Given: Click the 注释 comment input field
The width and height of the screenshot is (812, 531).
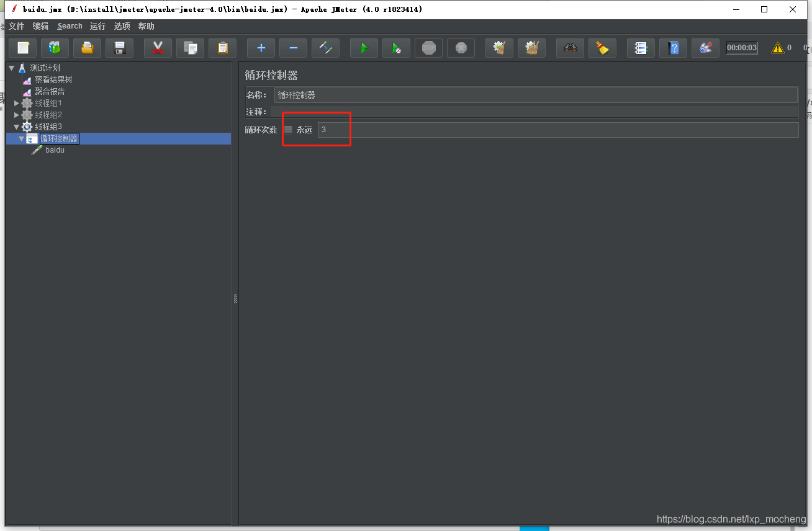Looking at the screenshot, I should tap(534, 112).
